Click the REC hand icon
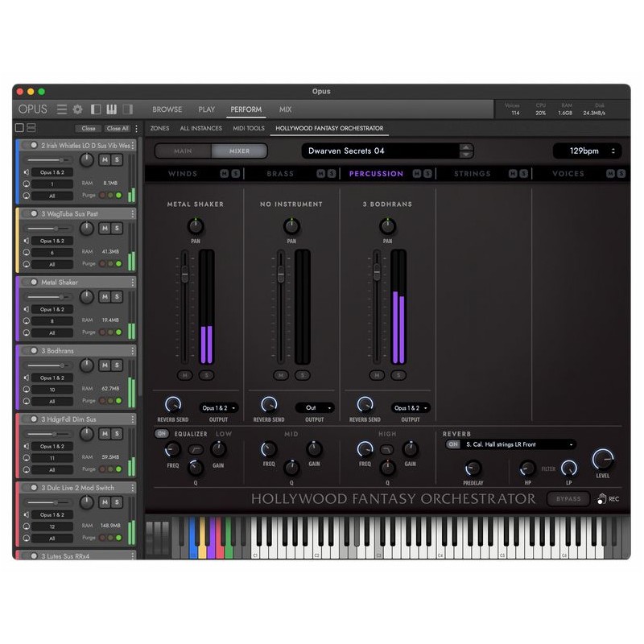Image resolution: width=644 pixels, height=644 pixels. tap(601, 499)
